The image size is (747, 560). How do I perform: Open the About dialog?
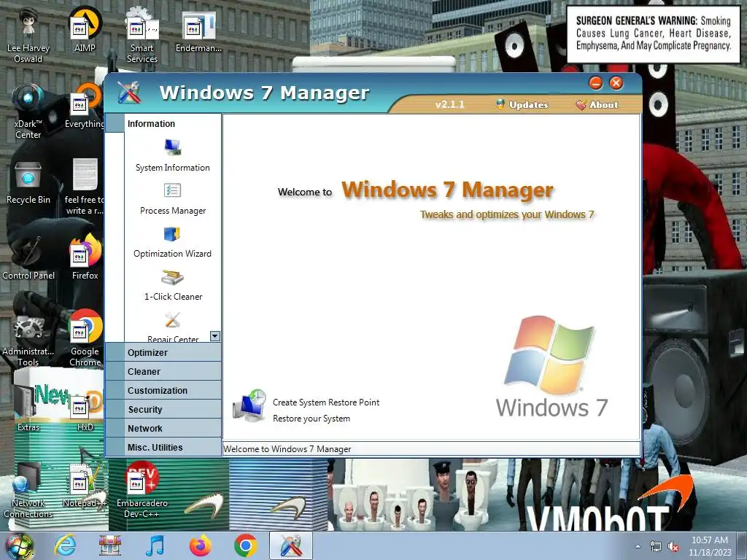click(x=597, y=105)
